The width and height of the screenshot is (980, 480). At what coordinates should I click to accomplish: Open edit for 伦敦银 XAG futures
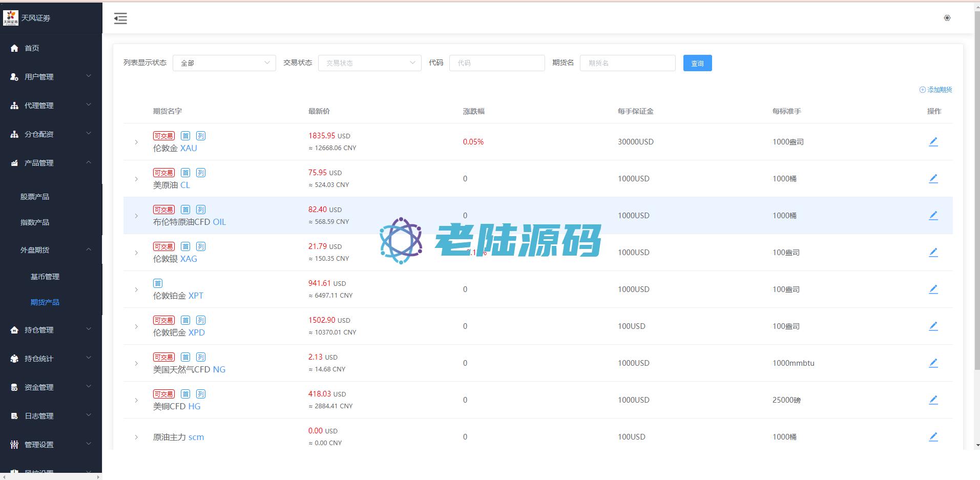(933, 253)
